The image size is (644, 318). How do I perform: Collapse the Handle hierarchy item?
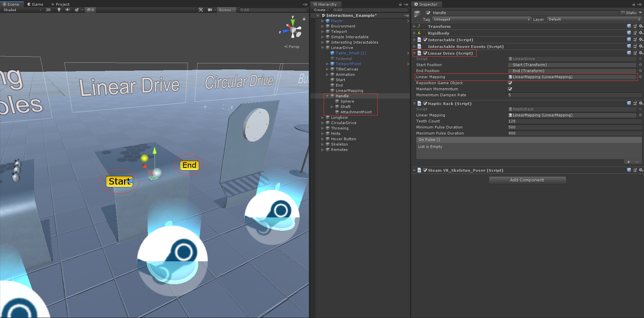327,96
